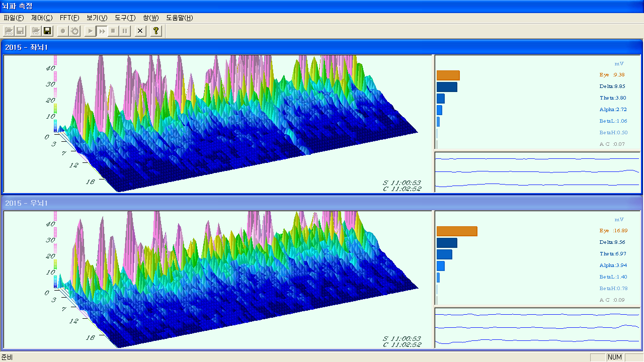Viewport: 644px width, 362px height.
Task: Open help with the question mark icon
Action: click(156, 31)
